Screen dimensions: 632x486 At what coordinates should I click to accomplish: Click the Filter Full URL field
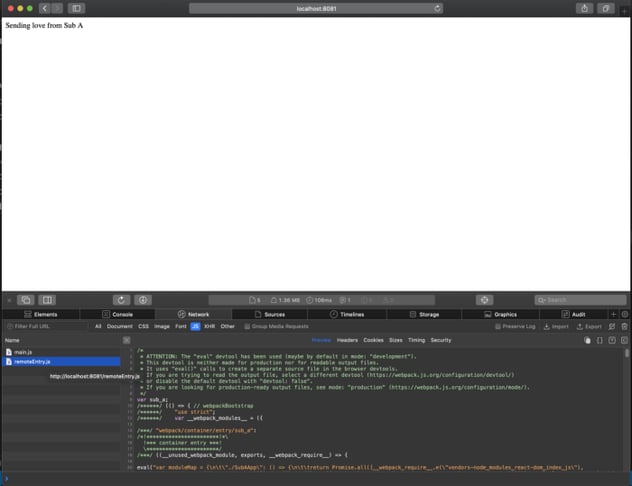45,326
